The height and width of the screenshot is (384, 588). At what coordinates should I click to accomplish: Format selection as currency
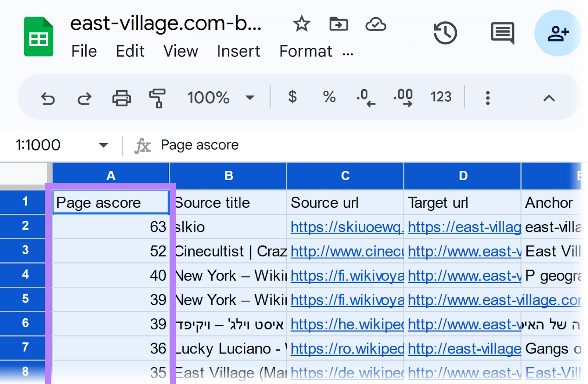point(292,97)
